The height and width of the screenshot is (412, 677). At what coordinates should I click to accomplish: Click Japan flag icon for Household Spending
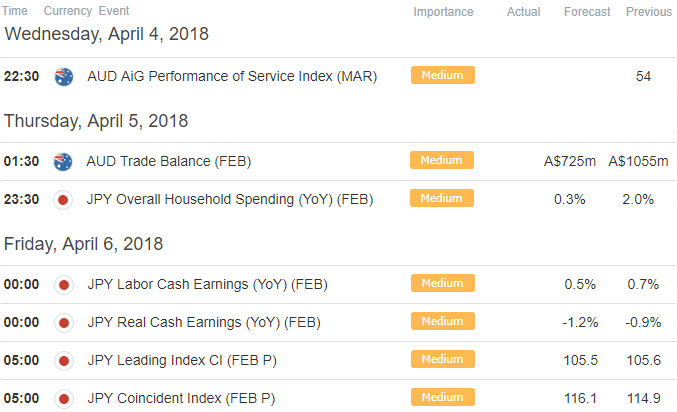click(x=63, y=200)
